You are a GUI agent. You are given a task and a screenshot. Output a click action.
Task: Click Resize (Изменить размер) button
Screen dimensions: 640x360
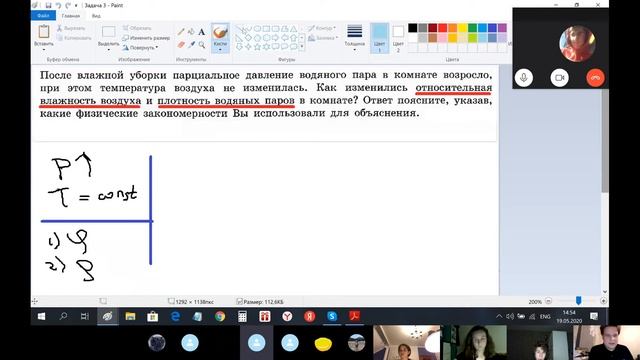pos(146,38)
